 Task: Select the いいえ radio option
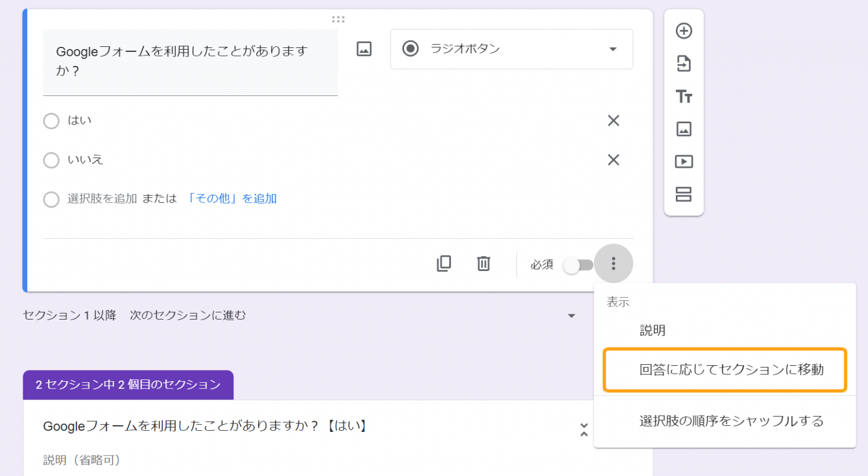51,160
